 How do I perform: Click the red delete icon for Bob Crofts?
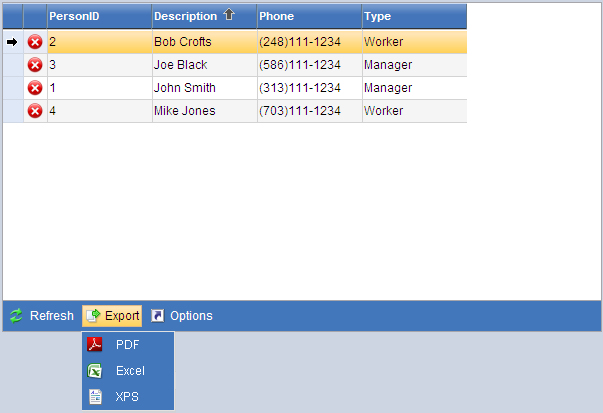(x=35, y=42)
